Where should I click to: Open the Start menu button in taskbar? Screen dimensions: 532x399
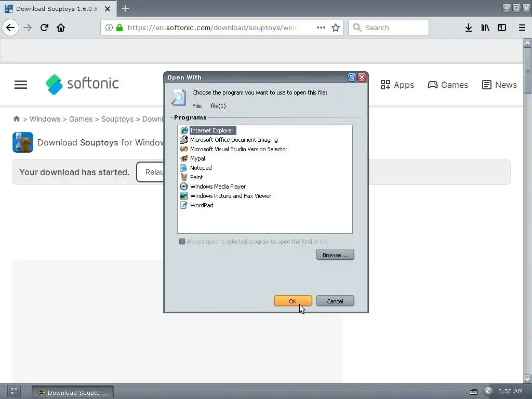[14, 391]
